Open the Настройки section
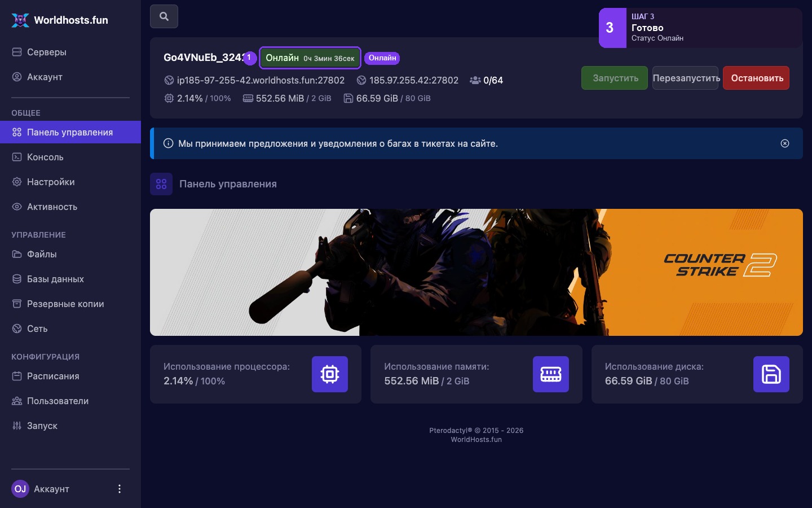The height and width of the screenshot is (508, 812). coord(70,182)
